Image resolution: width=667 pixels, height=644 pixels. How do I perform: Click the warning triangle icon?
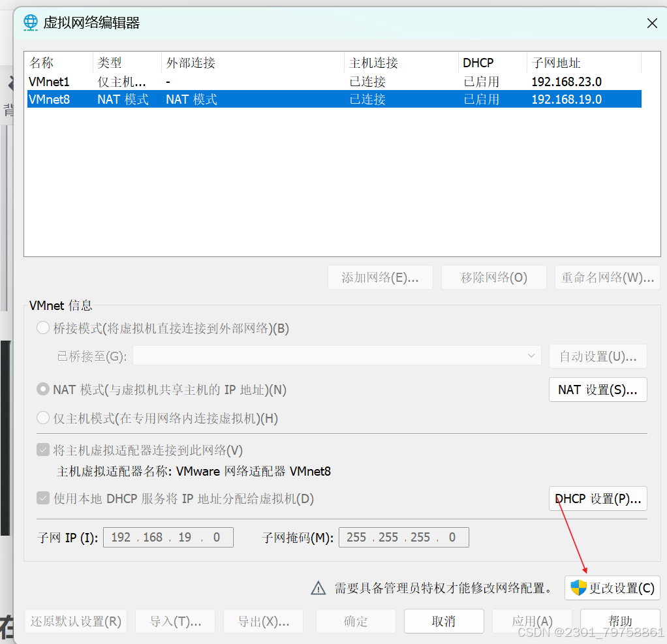point(318,589)
